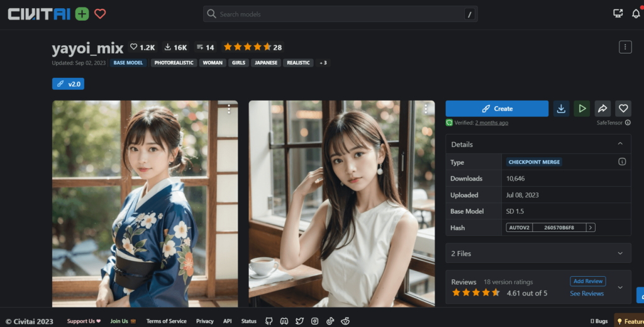Collapse the Details section

pos(620,144)
